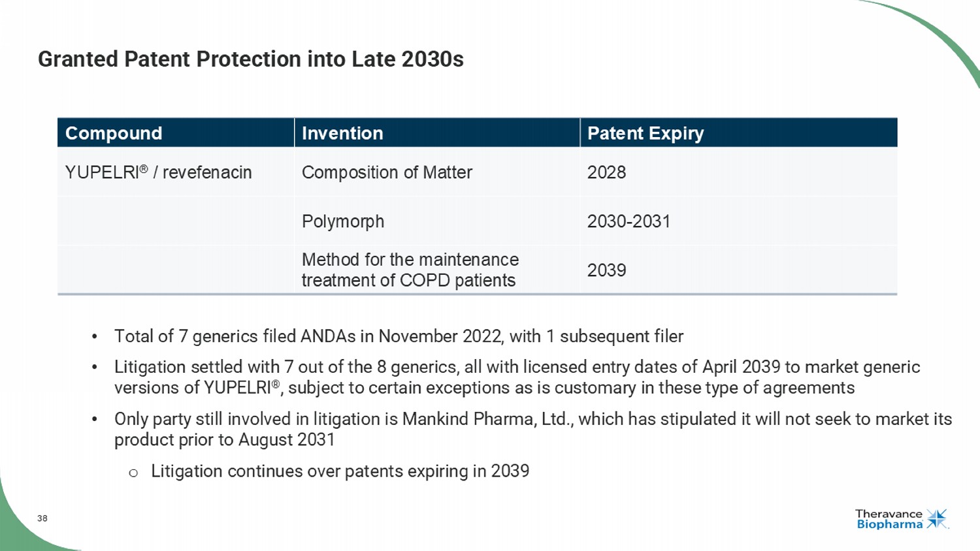Select the Patent Expiry column header

[645, 133]
